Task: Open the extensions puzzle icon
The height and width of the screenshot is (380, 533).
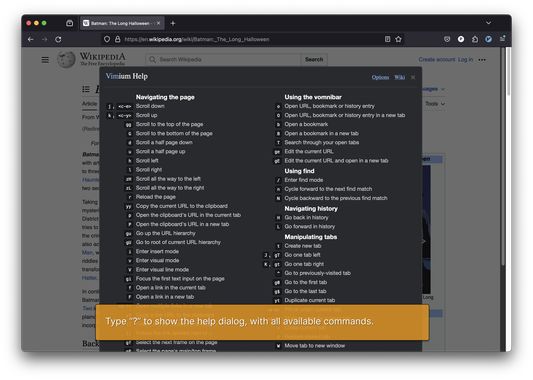Action: click(475, 39)
